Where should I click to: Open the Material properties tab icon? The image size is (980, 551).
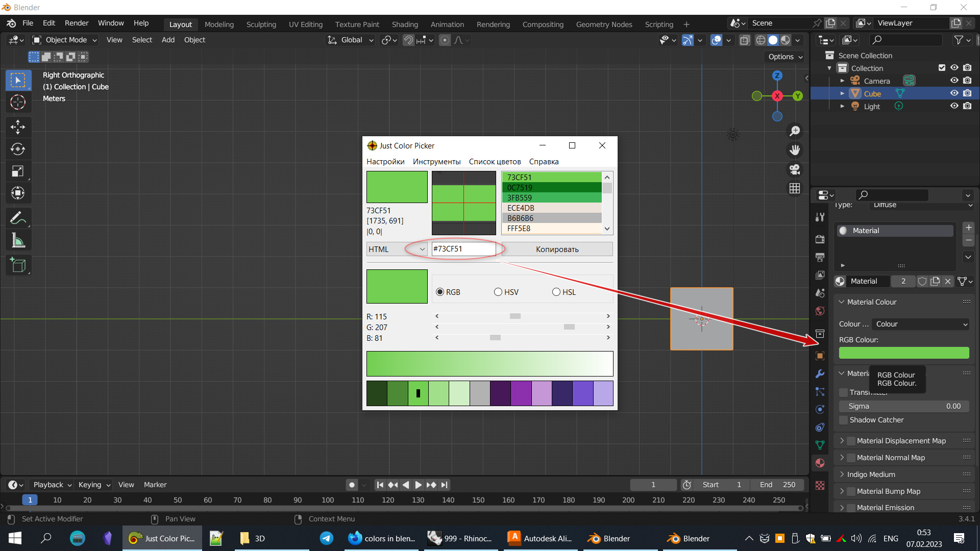(x=820, y=463)
